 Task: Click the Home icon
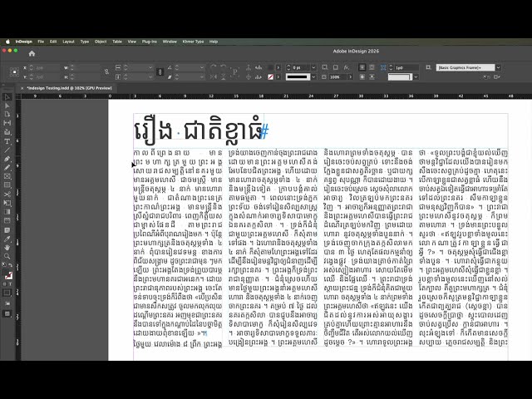click(32, 53)
